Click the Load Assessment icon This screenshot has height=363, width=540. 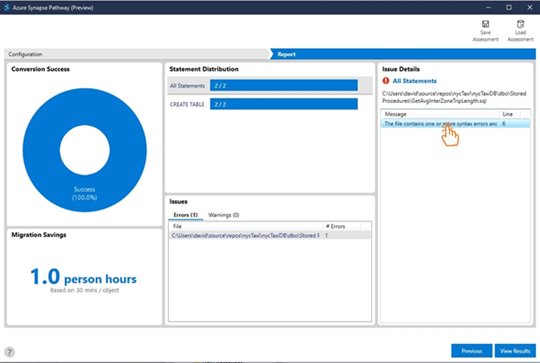520,24
